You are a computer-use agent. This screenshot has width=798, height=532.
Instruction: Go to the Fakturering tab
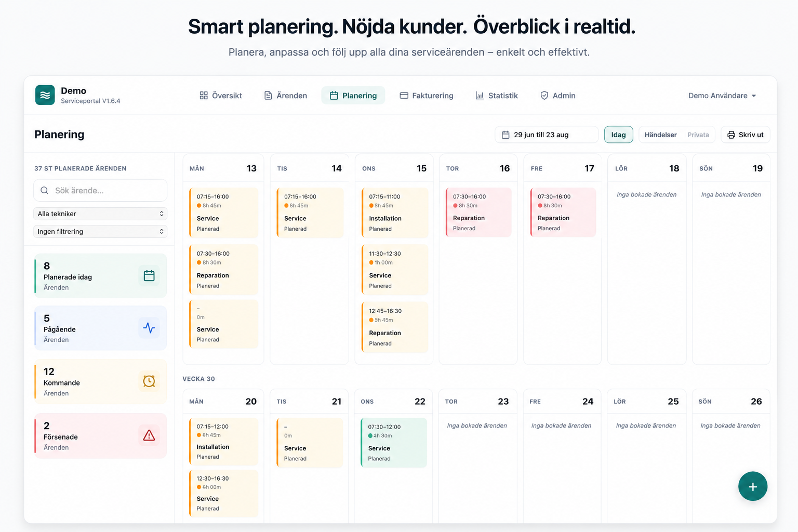click(427, 96)
